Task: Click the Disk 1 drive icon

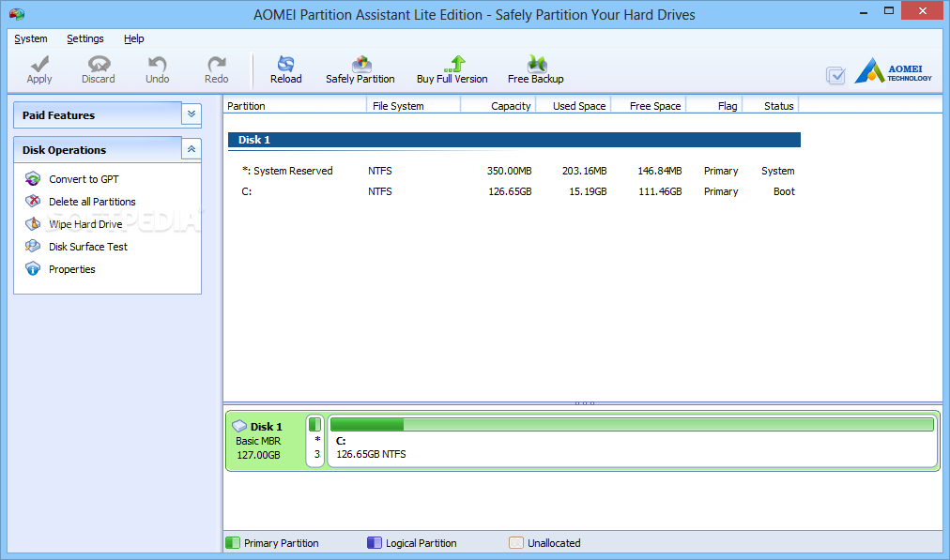Action: pos(239,426)
